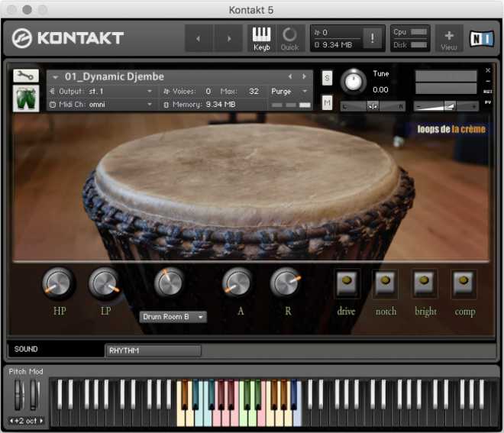The image size is (504, 433).
Task: Click the volume slider handle
Action: click(x=450, y=106)
